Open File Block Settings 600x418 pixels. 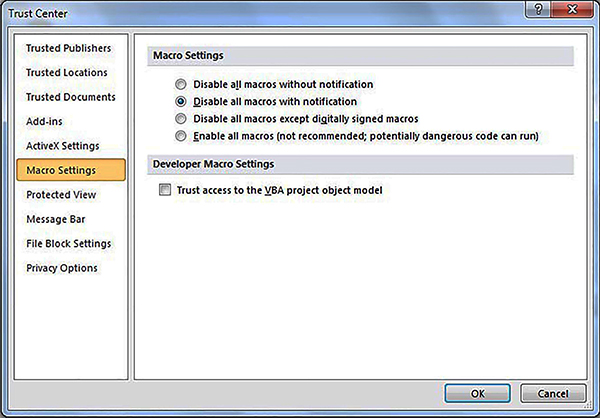(x=69, y=243)
